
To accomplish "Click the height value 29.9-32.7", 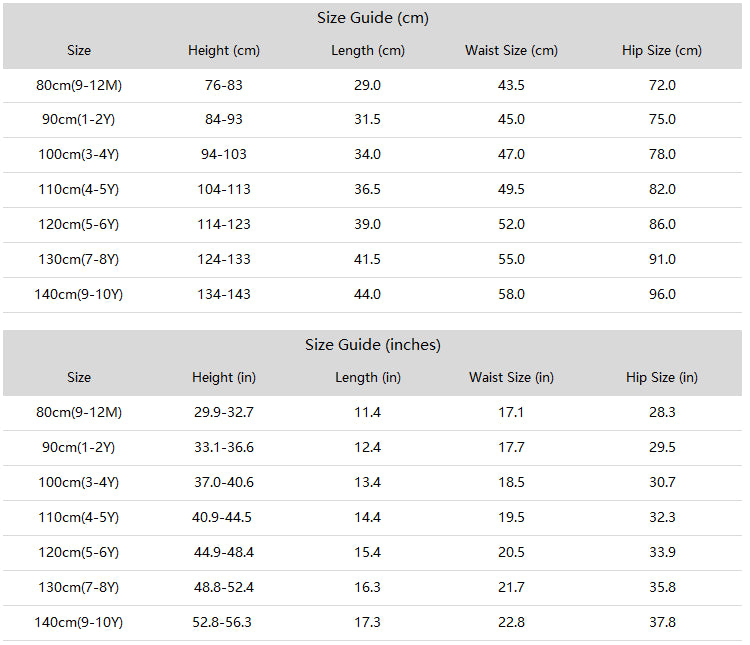I will pos(224,412).
